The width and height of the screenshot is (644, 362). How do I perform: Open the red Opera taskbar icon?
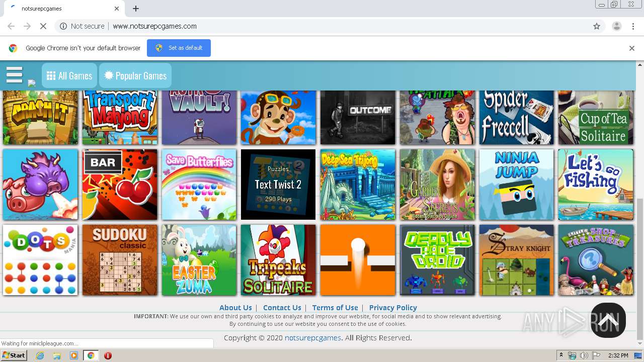[108, 355]
